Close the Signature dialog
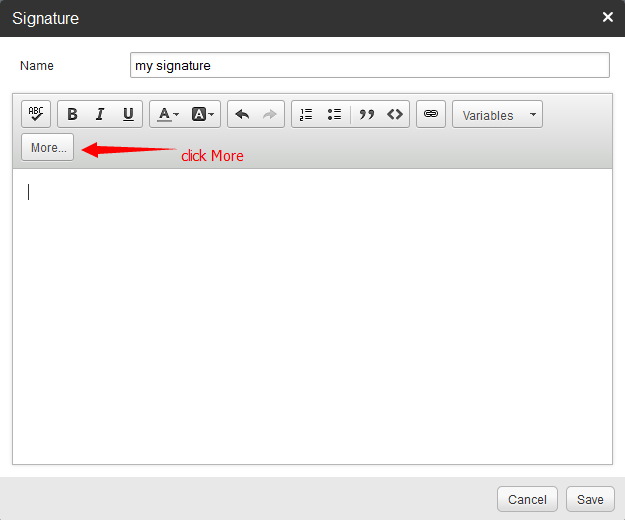This screenshot has height=520, width=625. (x=608, y=17)
